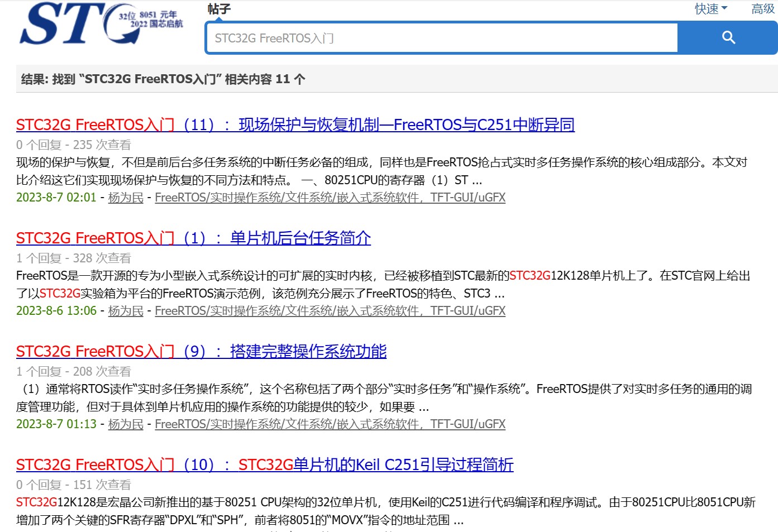
Task: Click the snippet starting '（1）通常将RTOS读作'
Action: click(x=384, y=398)
